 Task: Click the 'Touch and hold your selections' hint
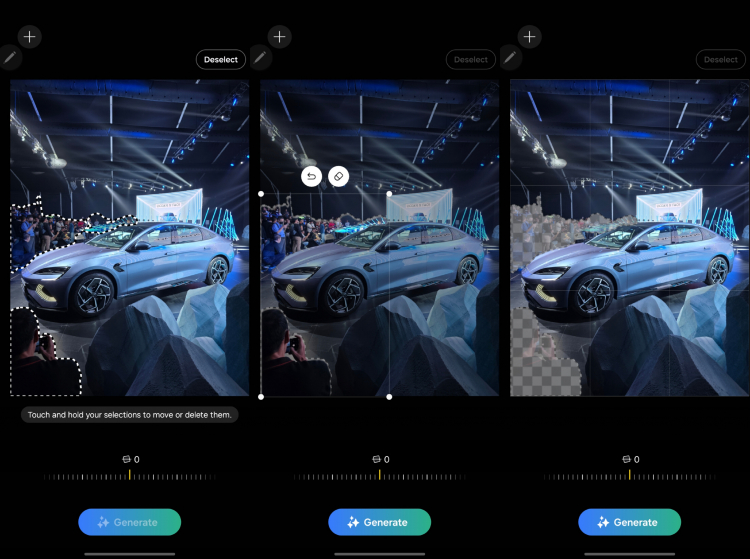coord(130,415)
